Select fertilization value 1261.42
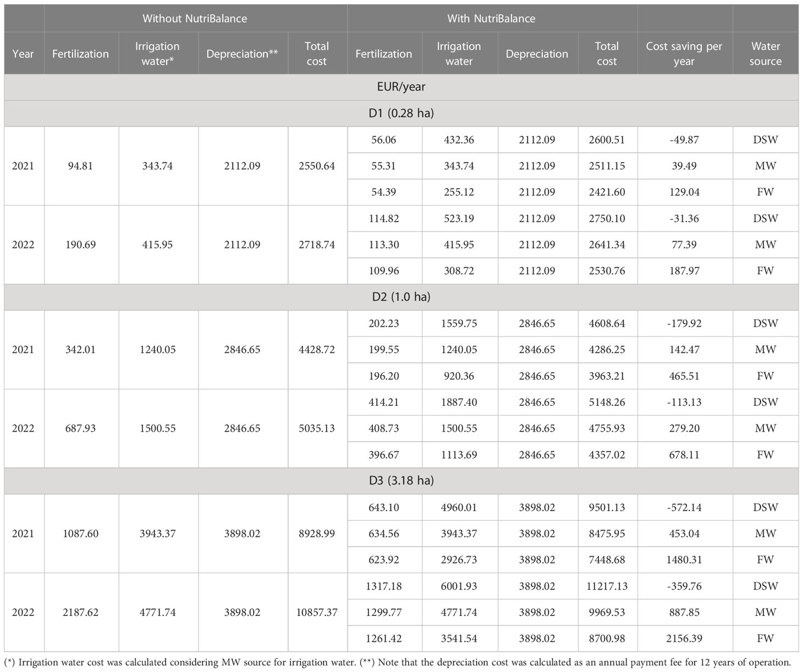The image size is (803, 672). 384,638
